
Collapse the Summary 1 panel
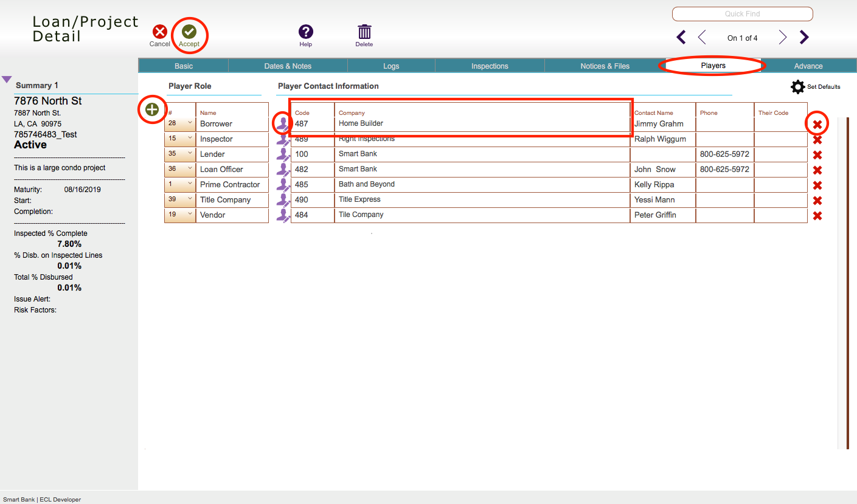[x=7, y=78]
